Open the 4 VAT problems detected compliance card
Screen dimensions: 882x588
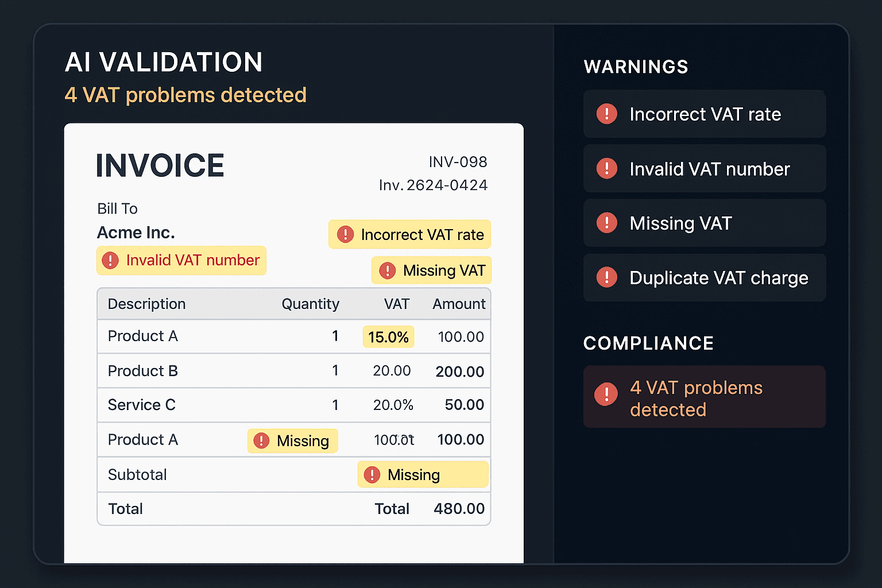705,397
